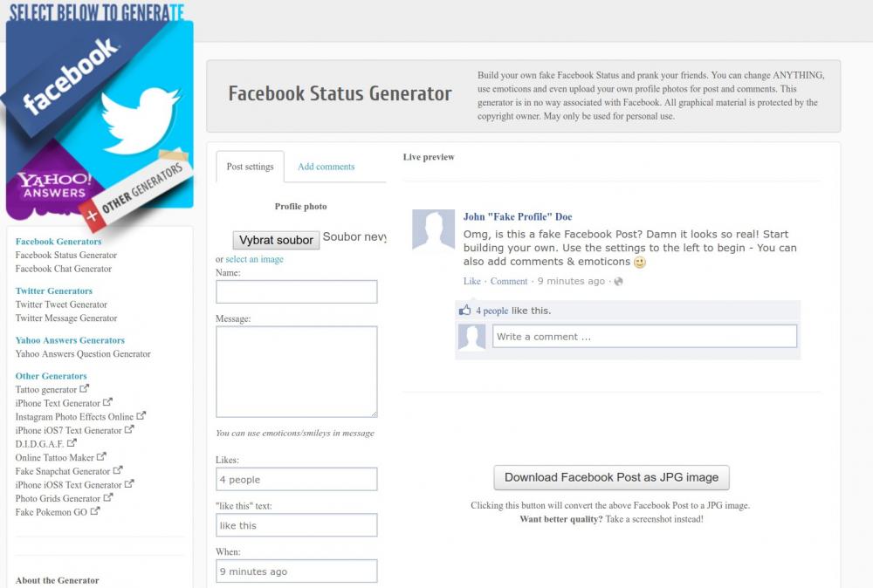The width and height of the screenshot is (873, 588).
Task: Switch to the Post settings tab
Action: pos(250,167)
